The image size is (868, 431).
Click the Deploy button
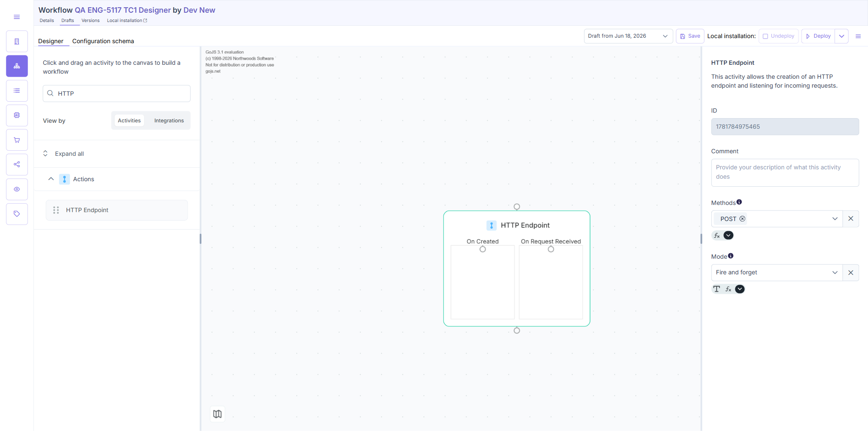(x=818, y=36)
